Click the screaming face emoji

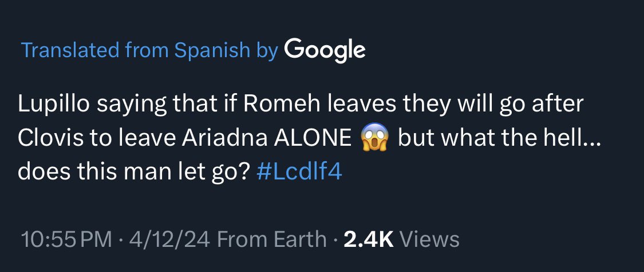pyautogui.click(x=374, y=139)
